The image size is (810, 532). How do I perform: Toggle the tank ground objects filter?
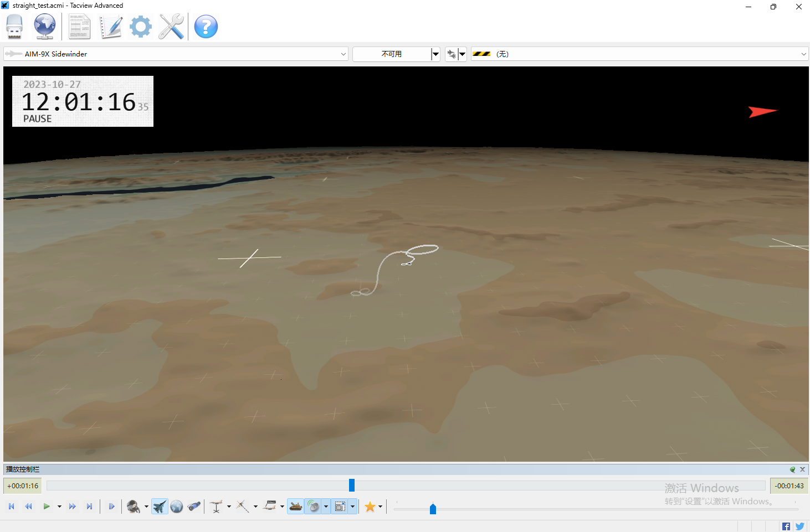[x=296, y=507]
